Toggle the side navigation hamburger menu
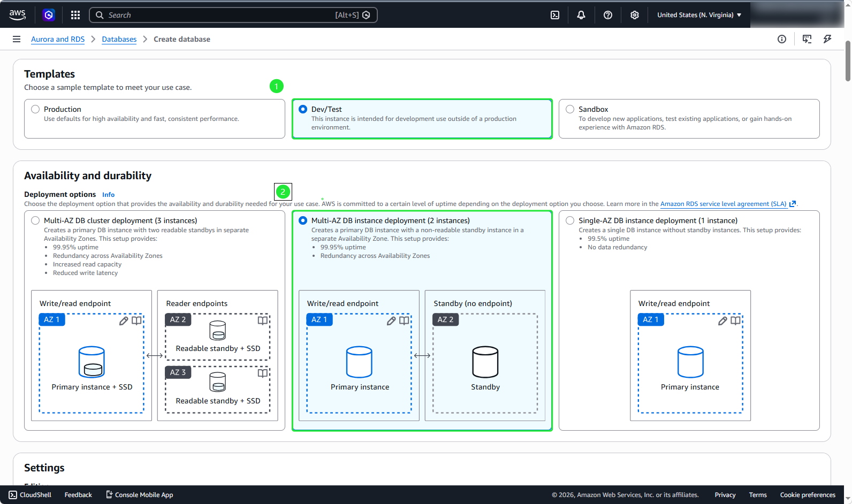Viewport: 852px width, 504px height. pos(17,39)
